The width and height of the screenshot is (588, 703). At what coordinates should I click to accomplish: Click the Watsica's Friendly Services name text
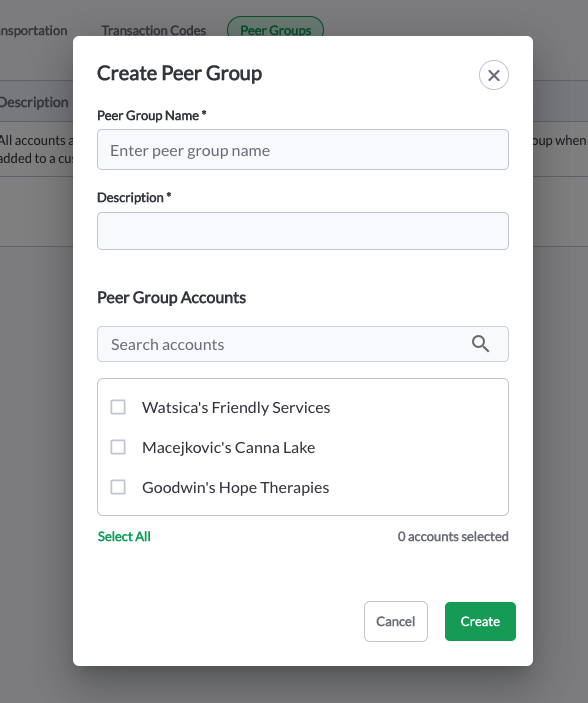(236, 408)
